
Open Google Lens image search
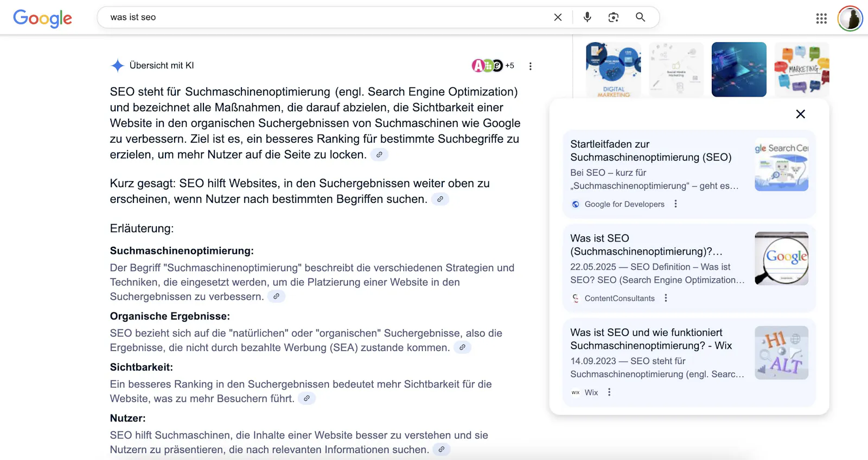tap(614, 17)
